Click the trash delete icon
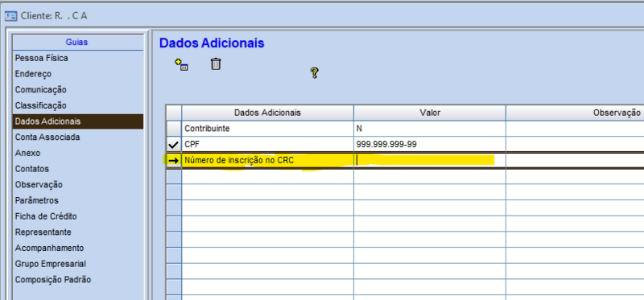 pyautogui.click(x=216, y=64)
